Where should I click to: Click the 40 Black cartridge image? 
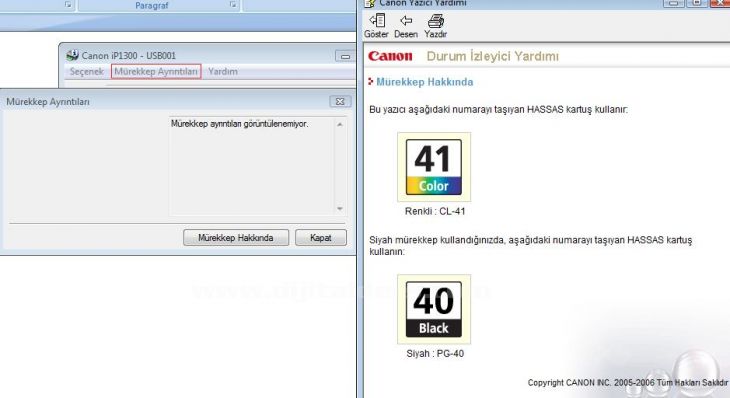point(434,309)
